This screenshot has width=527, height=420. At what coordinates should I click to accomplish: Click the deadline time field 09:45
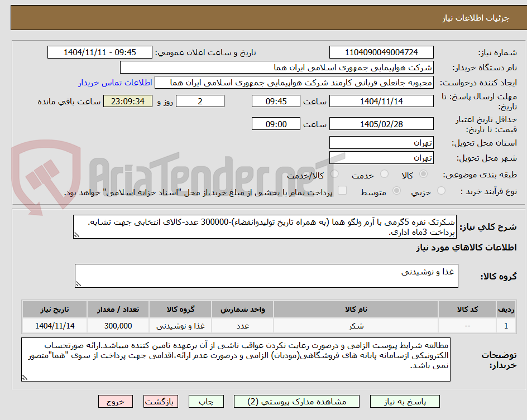pyautogui.click(x=276, y=101)
